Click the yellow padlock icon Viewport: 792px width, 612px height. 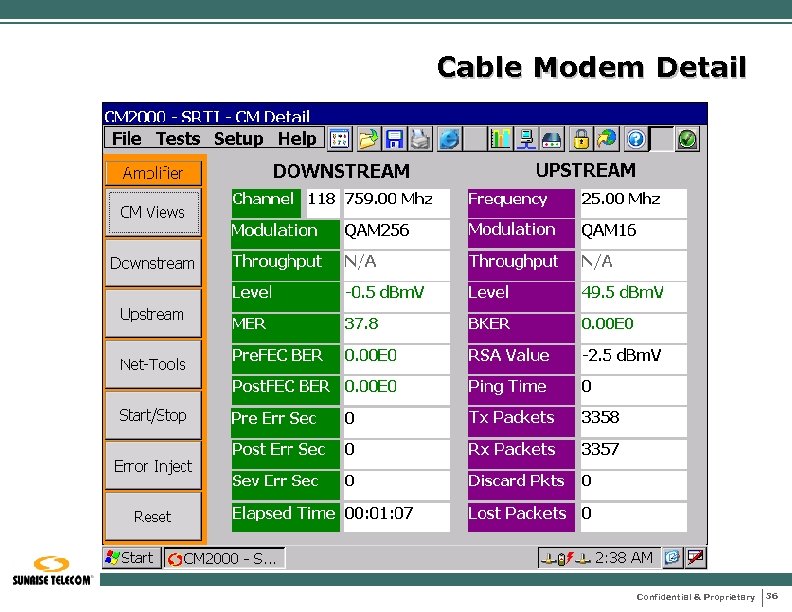pos(581,139)
